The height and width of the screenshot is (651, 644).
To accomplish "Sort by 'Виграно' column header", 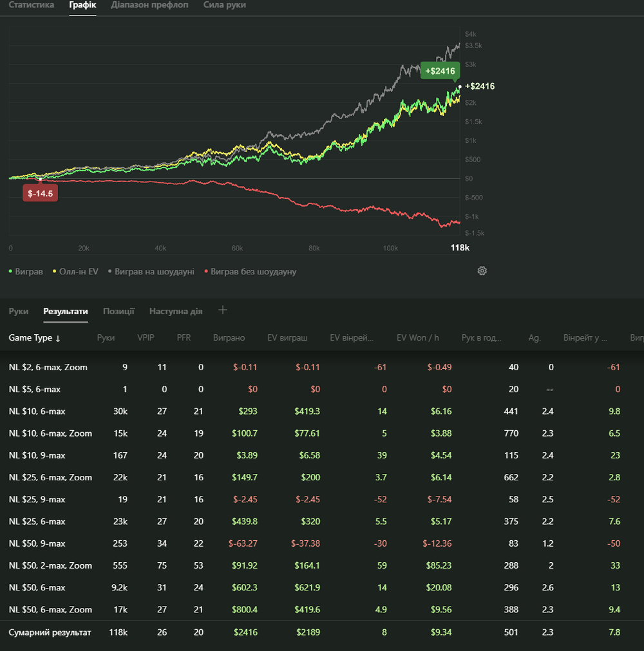I will pos(229,338).
